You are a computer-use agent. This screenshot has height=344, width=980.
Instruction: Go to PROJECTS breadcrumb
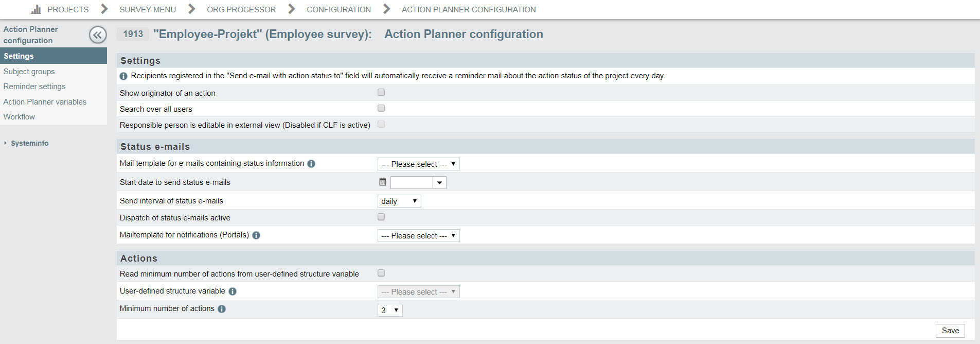pos(68,10)
